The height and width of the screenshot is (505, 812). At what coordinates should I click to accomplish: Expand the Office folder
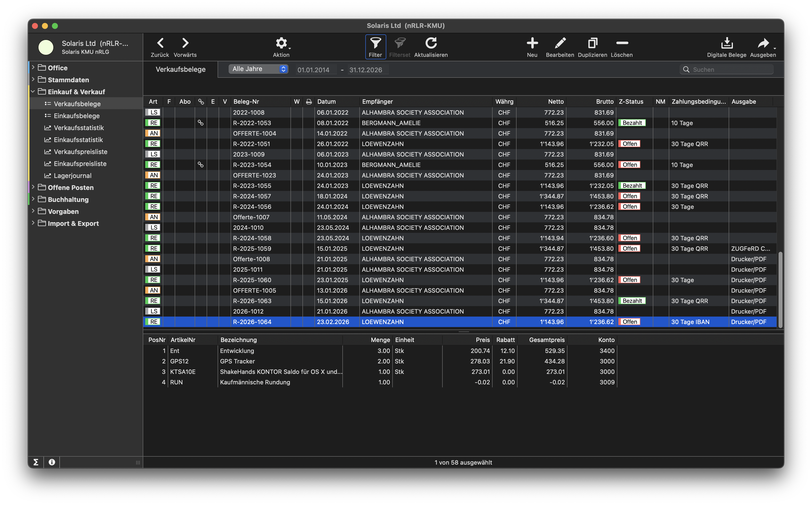click(33, 68)
